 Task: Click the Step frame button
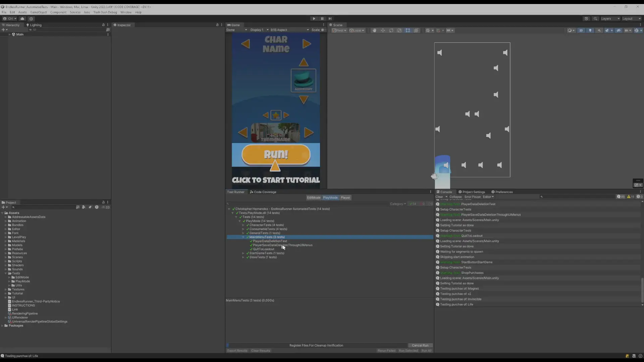click(330, 19)
